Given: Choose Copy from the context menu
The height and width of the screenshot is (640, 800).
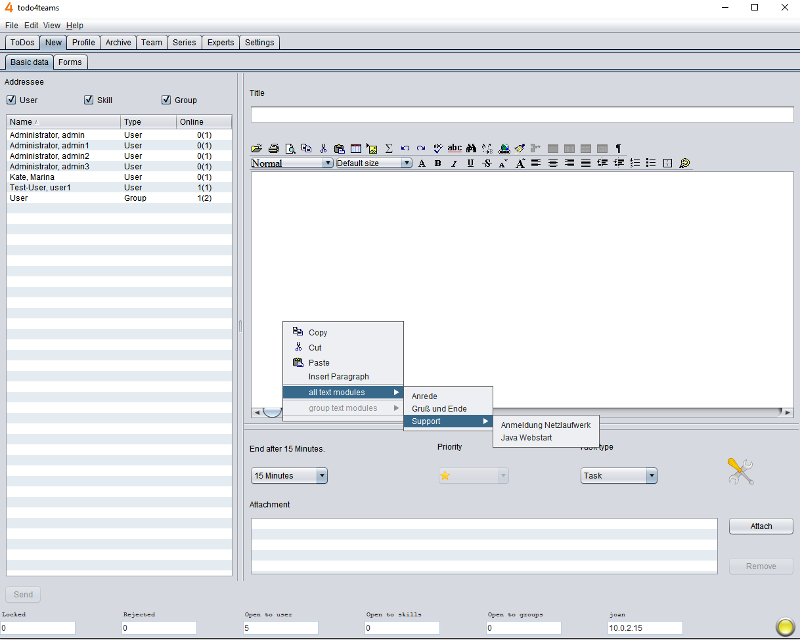Looking at the screenshot, I should click(x=343, y=332).
